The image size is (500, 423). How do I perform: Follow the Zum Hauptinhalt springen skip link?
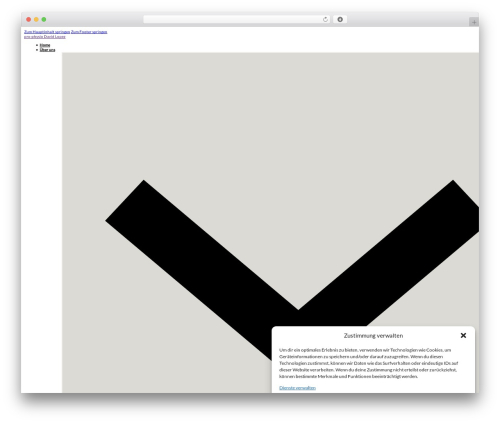47,32
